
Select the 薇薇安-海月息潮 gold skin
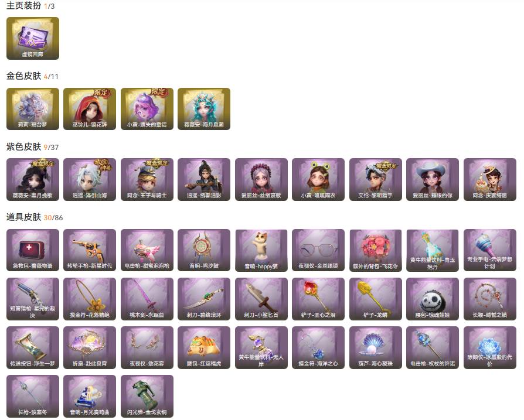pyautogui.click(x=204, y=109)
